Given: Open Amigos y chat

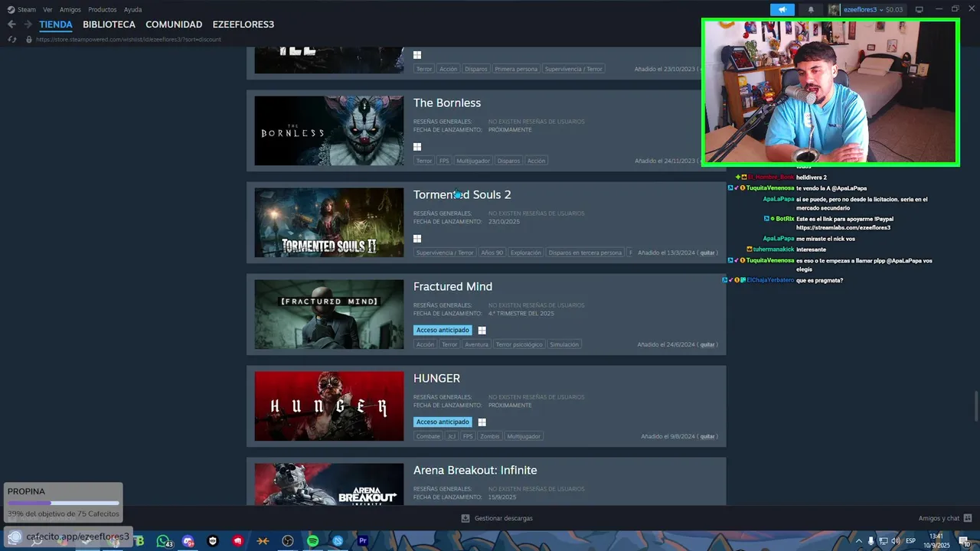Looking at the screenshot, I should click(939, 518).
